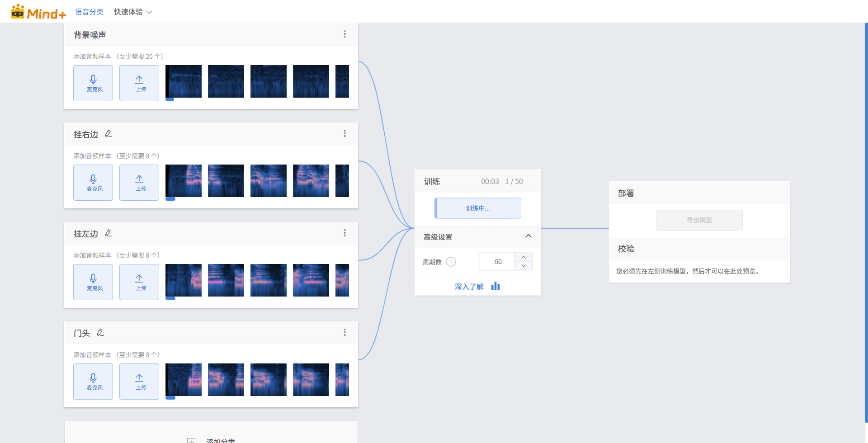Select third spectrogram sample in 挂右边
This screenshot has height=443, width=868.
pyautogui.click(x=269, y=181)
